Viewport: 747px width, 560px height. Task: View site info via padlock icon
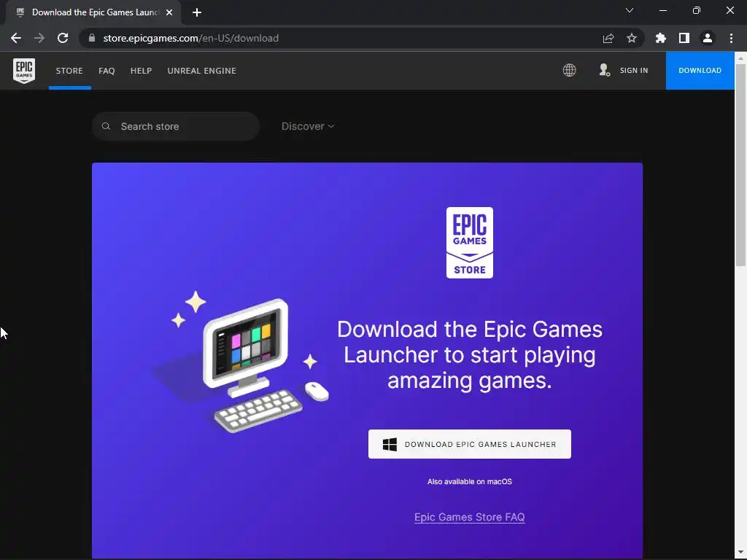tap(92, 38)
